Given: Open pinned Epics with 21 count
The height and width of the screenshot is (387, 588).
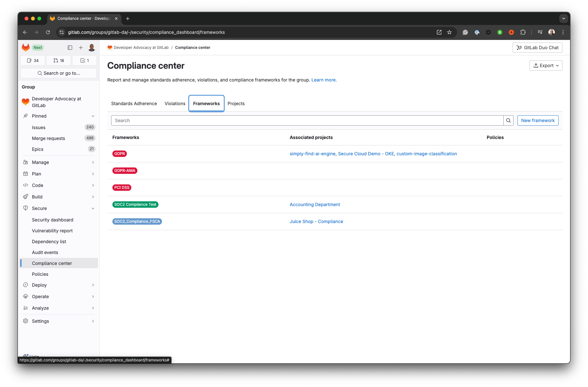Looking at the screenshot, I should (x=59, y=149).
